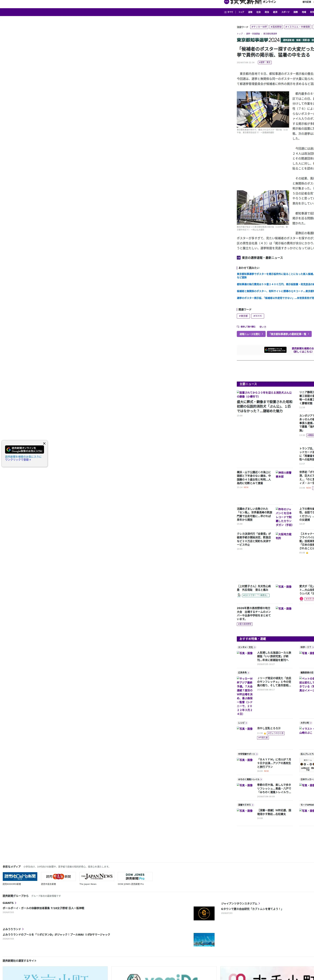Image resolution: width=314 pixels, height=980 pixels.
Task: Open the 2026年夏の高校野球 article
Action: point(254,613)
